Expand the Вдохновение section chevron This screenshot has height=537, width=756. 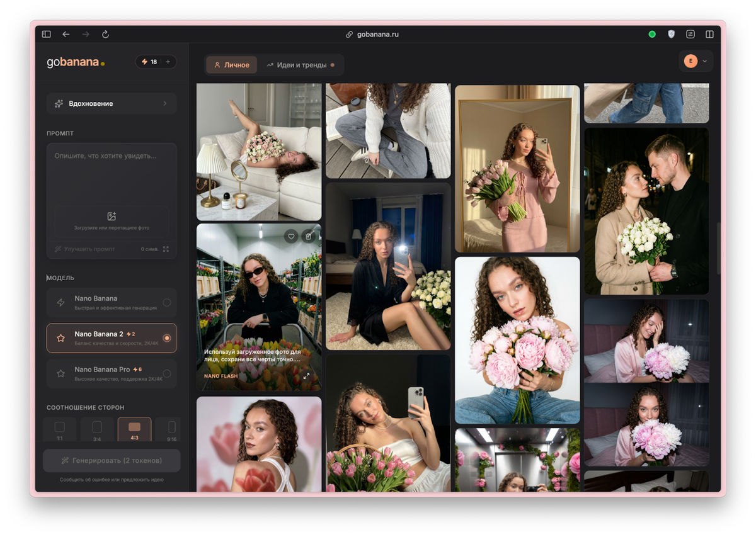[x=165, y=103]
